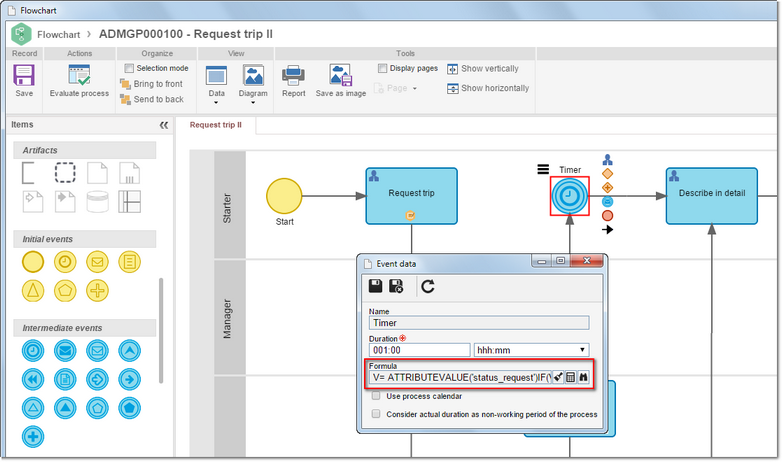Screen dimensions: 782x462
Task: Check Consider actual duration as non-working period
Action: point(376,414)
